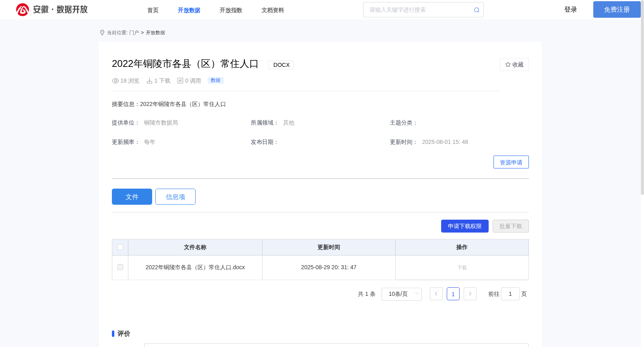Viewport: 644px width, 347px height.
Task: Click the 评价 section heading
Action: pos(124,334)
